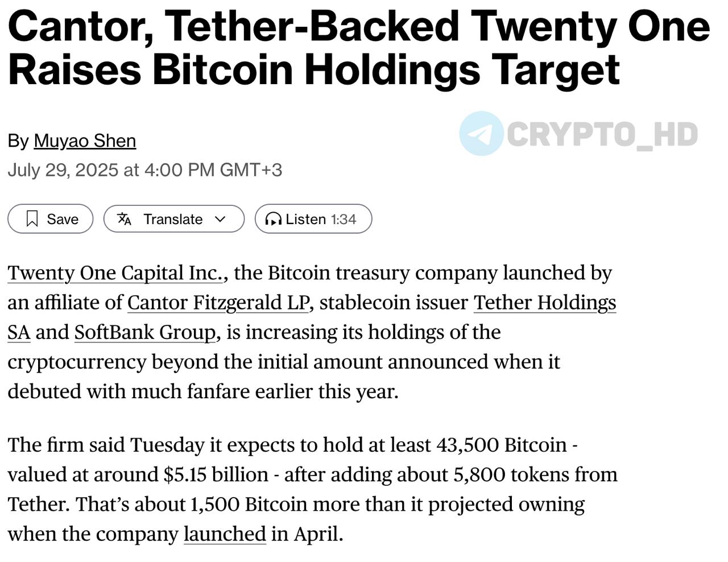Viewport: 728px width, 562px height.
Task: Open the Tether Holdings link
Action: 545,303
